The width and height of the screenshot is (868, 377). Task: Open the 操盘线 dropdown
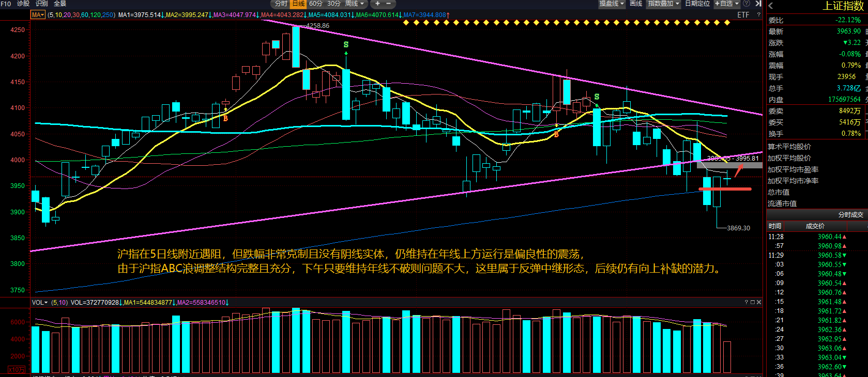click(x=612, y=4)
